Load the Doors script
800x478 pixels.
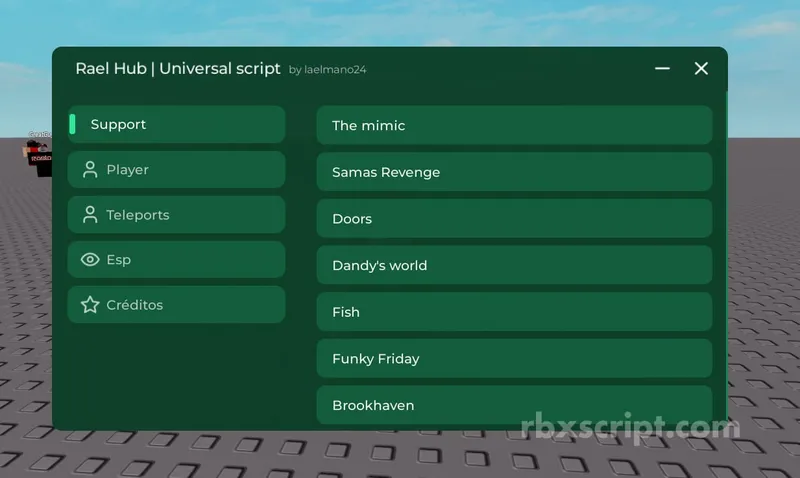point(514,218)
